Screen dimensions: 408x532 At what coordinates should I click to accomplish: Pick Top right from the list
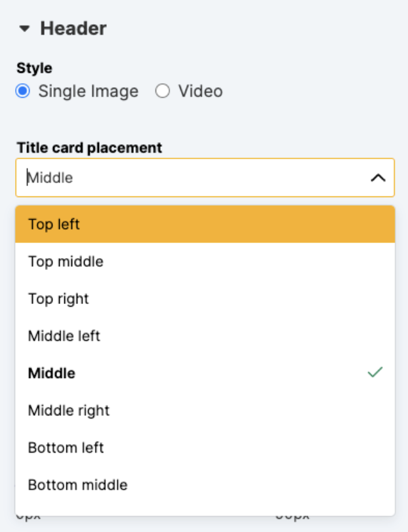(x=58, y=299)
